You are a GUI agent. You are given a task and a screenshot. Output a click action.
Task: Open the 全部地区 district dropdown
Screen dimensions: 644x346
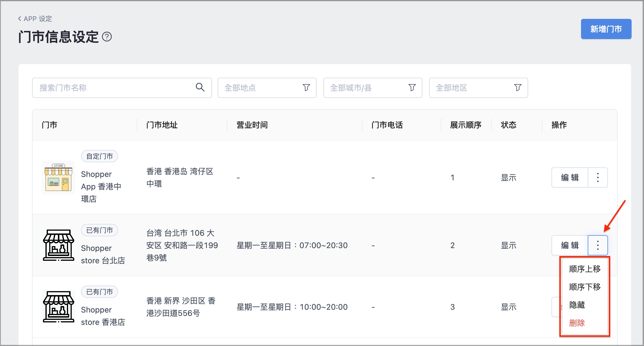(479, 88)
